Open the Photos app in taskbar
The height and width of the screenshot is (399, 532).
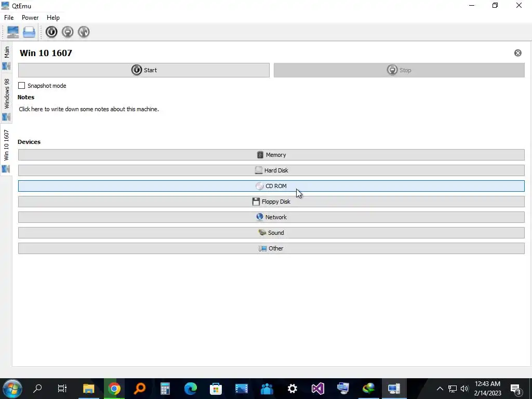tap(241, 389)
